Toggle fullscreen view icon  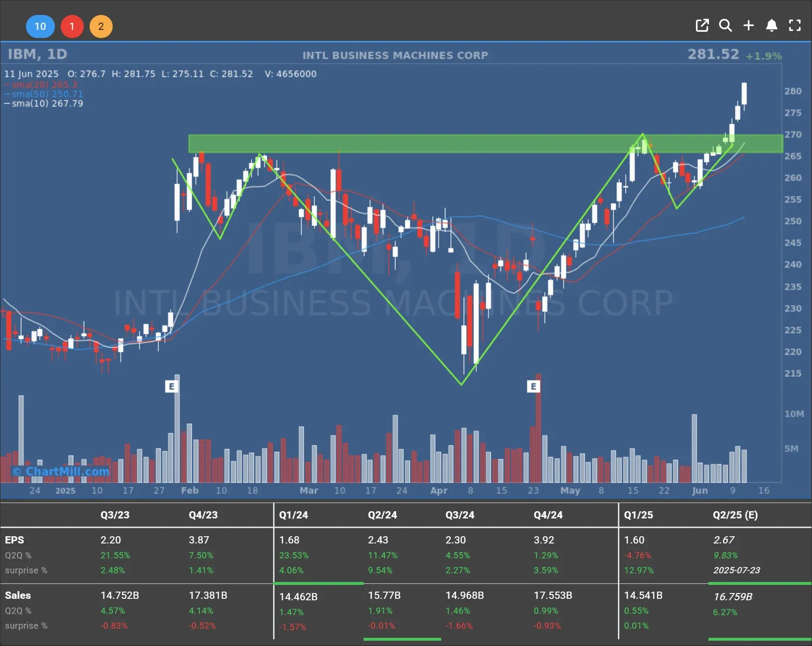tap(795, 26)
